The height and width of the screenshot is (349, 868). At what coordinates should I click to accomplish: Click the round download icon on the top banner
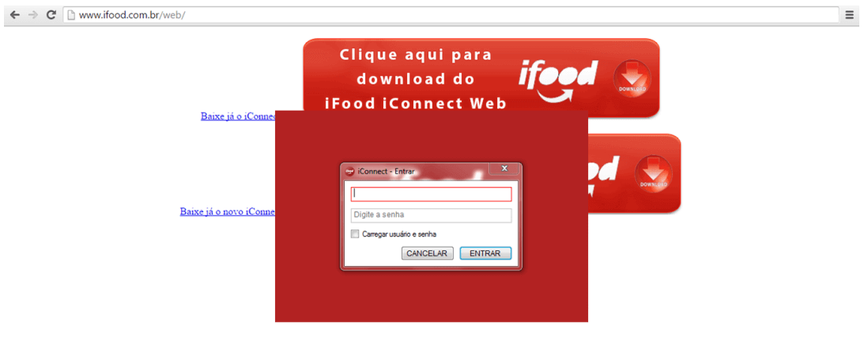(632, 78)
